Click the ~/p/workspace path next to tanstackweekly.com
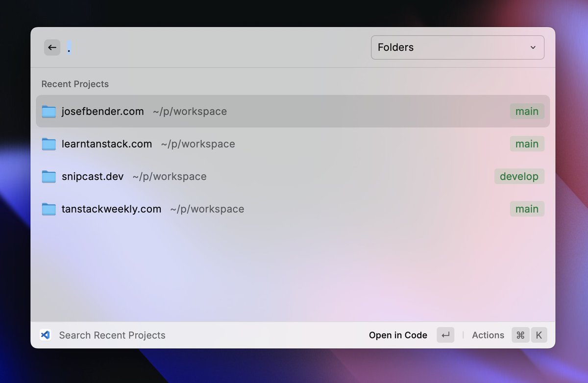 pos(207,209)
